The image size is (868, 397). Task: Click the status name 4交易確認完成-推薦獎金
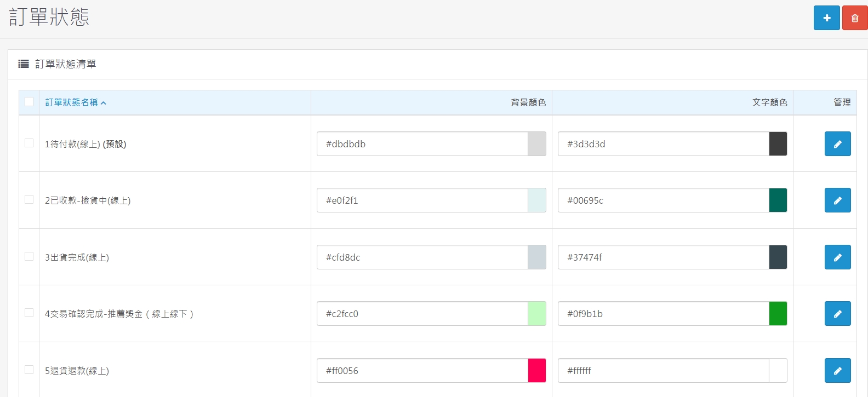tap(119, 314)
